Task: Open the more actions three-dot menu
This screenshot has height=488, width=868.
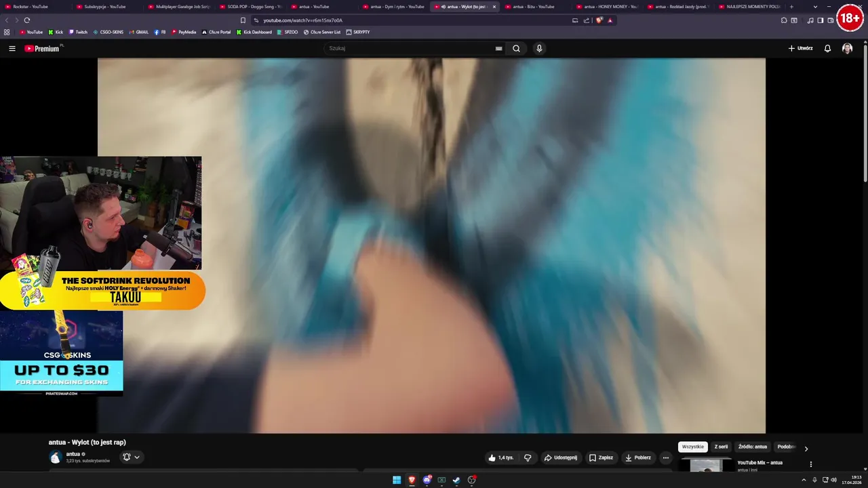Action: [665, 457]
